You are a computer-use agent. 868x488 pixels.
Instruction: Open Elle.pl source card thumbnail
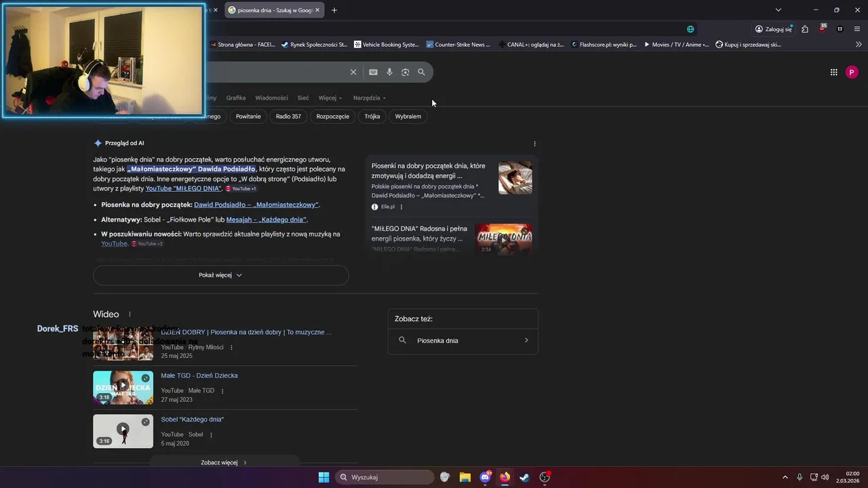tap(515, 178)
